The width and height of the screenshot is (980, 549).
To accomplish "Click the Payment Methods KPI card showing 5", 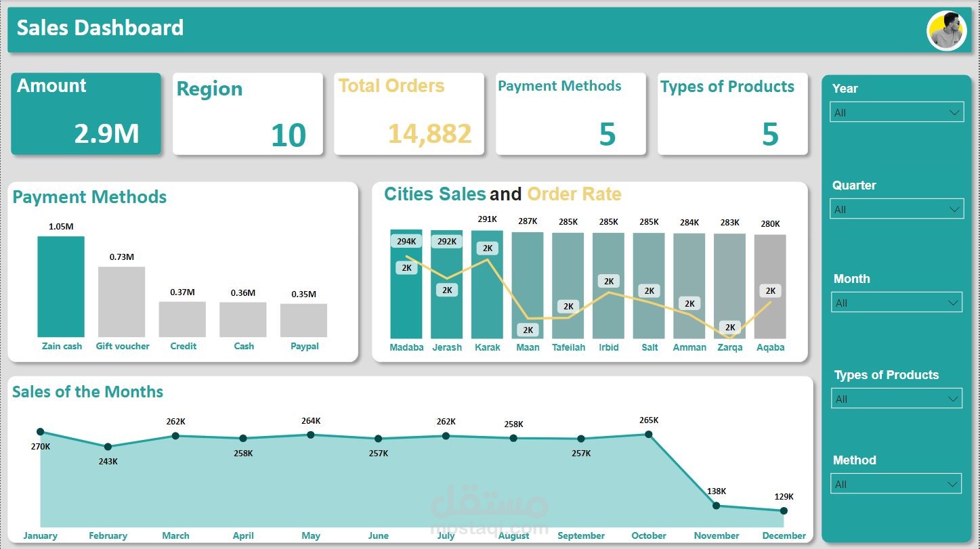I will pos(570,113).
